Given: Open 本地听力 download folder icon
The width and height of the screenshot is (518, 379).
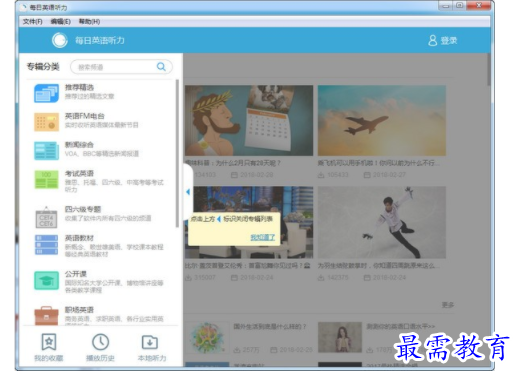Looking at the screenshot, I should tap(150, 342).
